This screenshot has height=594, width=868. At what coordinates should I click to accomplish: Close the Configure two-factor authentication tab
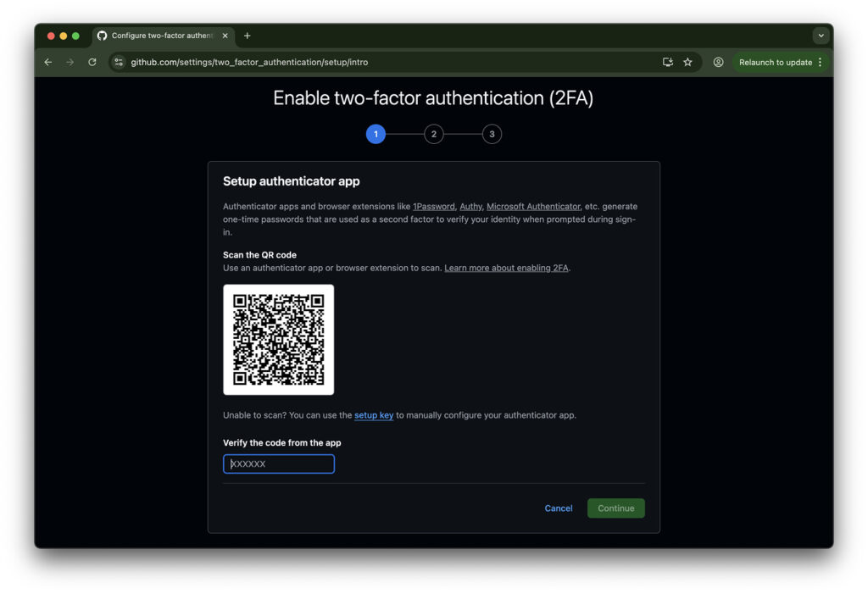point(225,36)
